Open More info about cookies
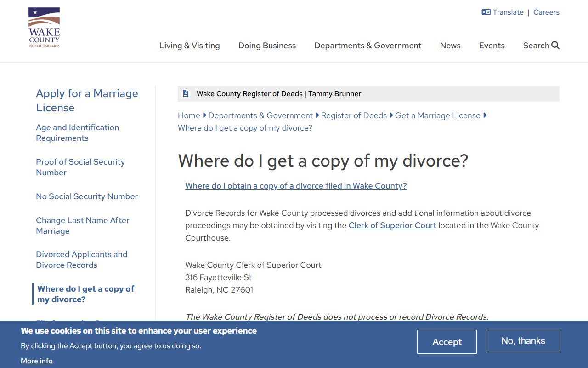 coord(37,361)
